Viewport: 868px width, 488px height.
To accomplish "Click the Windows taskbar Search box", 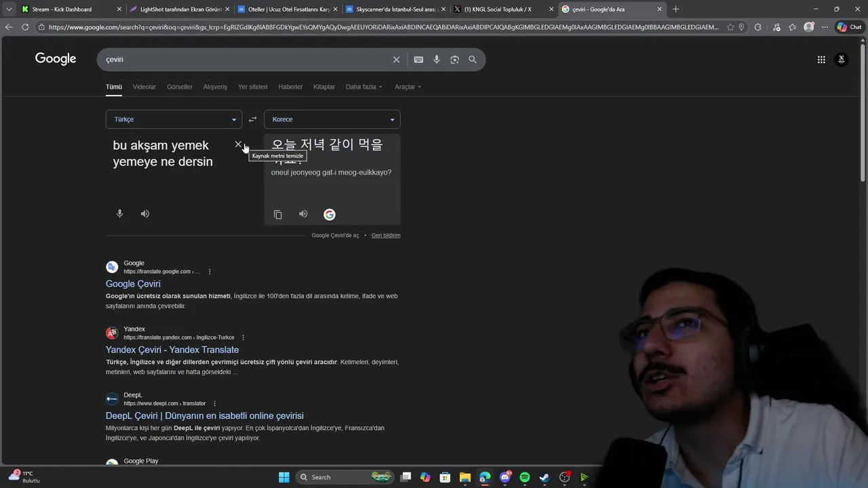I will point(344,477).
